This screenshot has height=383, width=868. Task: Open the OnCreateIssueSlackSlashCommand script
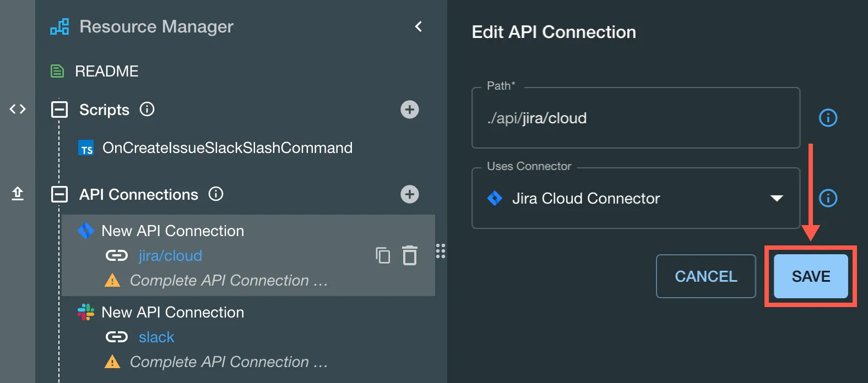click(227, 147)
